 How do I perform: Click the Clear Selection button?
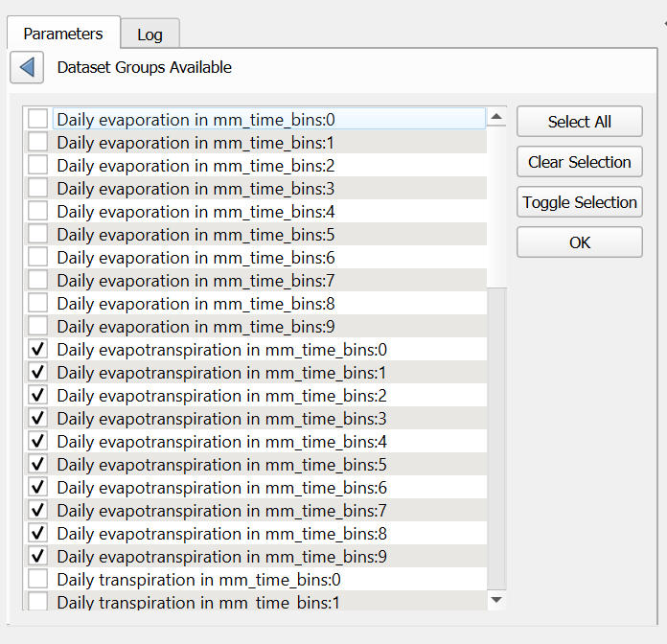579,162
